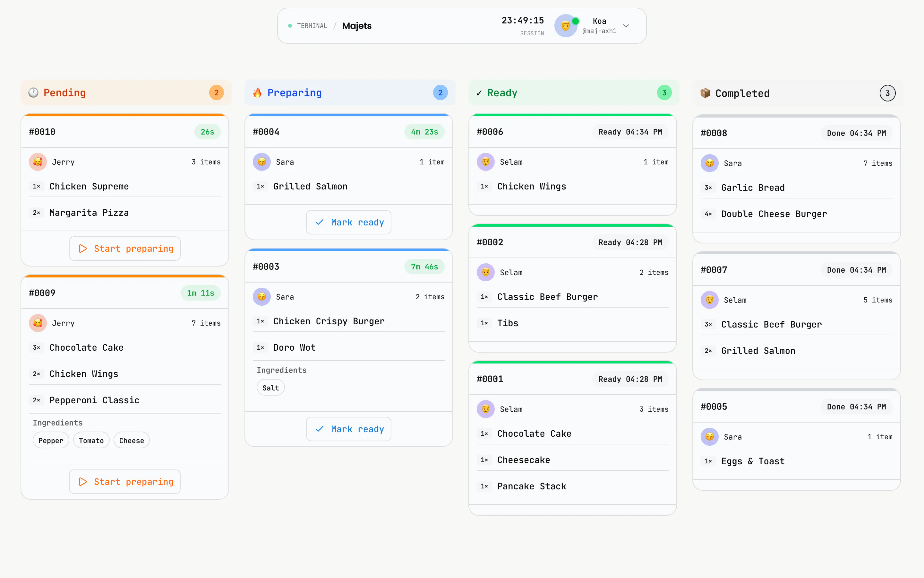Viewport: 924px width, 578px height.
Task: Open the Koa user menu chevron
Action: tap(626, 26)
